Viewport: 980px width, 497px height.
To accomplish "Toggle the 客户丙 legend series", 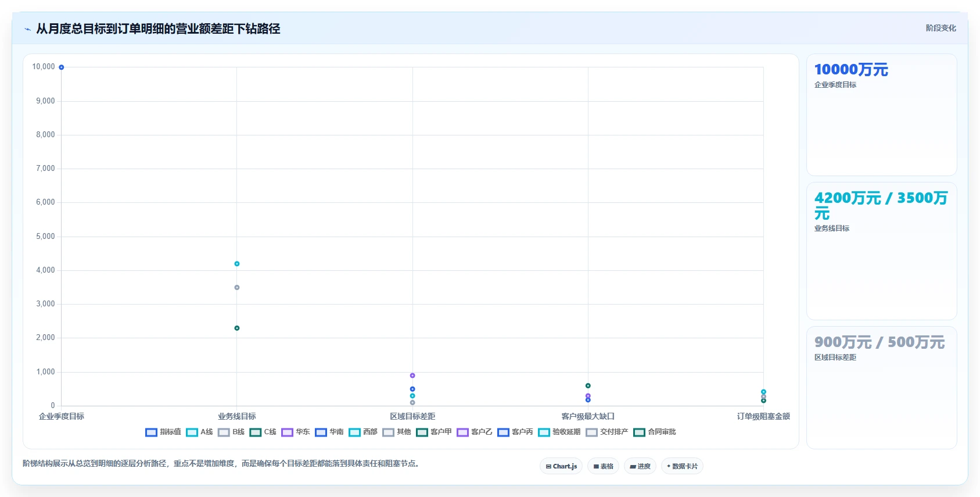I will coord(515,432).
